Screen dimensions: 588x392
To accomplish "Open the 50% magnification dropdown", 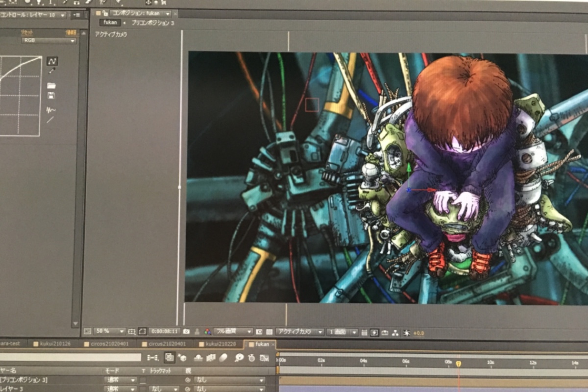I will [109, 332].
